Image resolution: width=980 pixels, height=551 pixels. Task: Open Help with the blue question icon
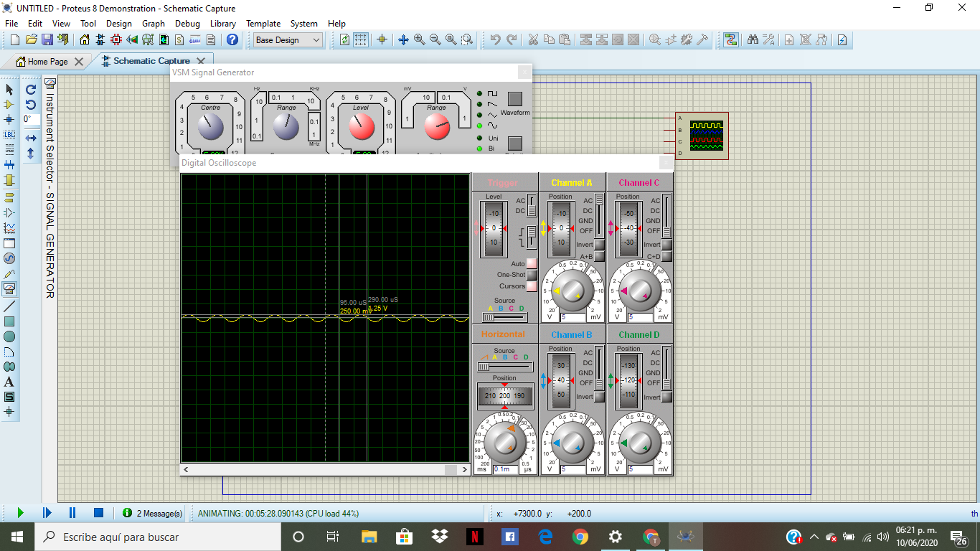pos(232,40)
